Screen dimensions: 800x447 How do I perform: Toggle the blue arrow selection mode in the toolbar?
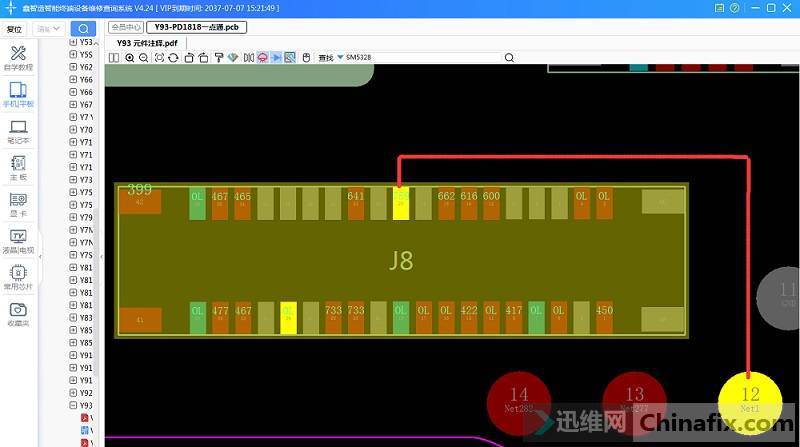pyautogui.click(x=276, y=58)
